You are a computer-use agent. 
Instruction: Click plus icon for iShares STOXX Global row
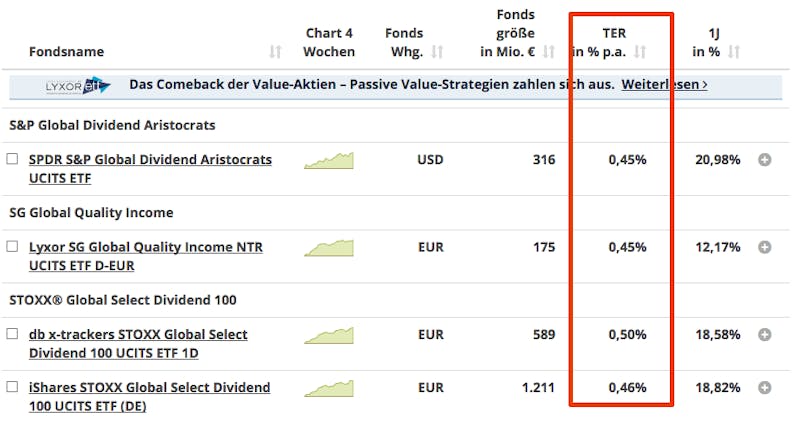click(x=764, y=388)
